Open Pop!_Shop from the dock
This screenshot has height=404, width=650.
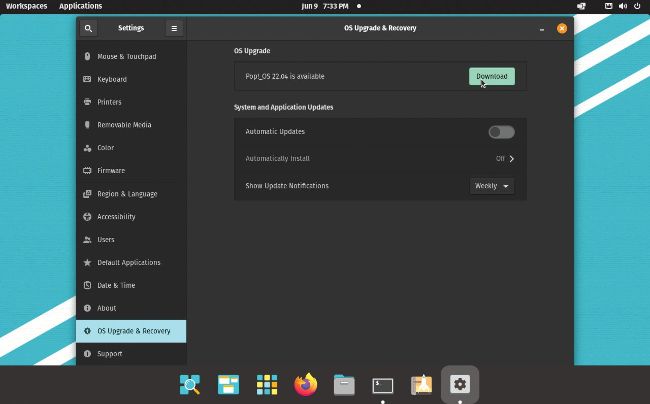[x=421, y=384]
